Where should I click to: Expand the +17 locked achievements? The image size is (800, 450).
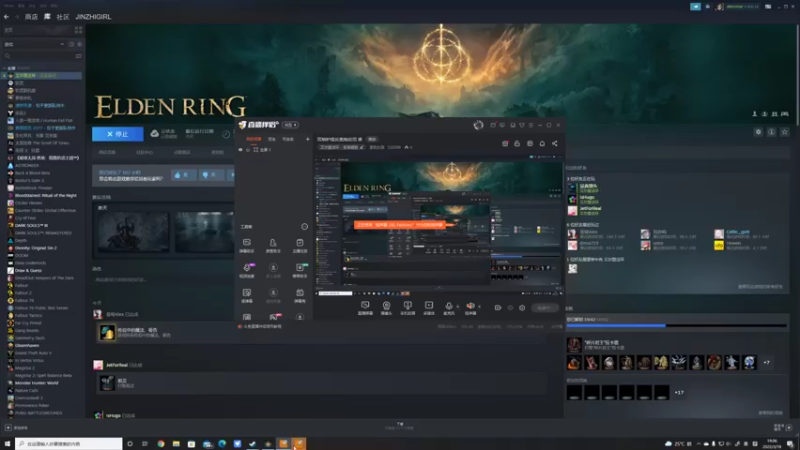pyautogui.click(x=679, y=392)
